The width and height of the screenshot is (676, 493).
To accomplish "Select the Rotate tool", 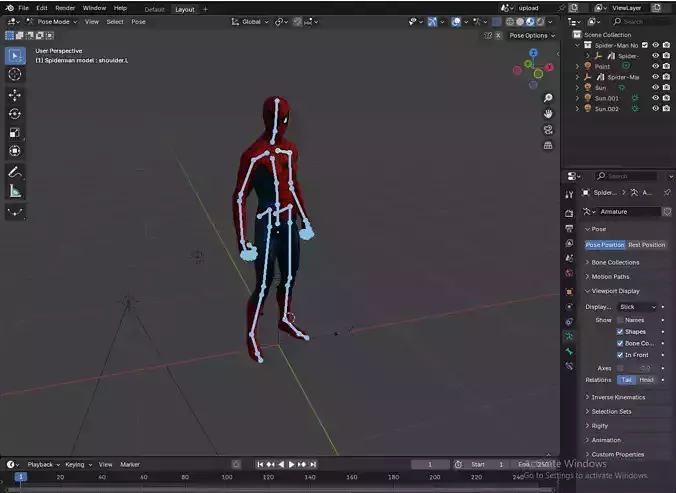I will click(15, 114).
